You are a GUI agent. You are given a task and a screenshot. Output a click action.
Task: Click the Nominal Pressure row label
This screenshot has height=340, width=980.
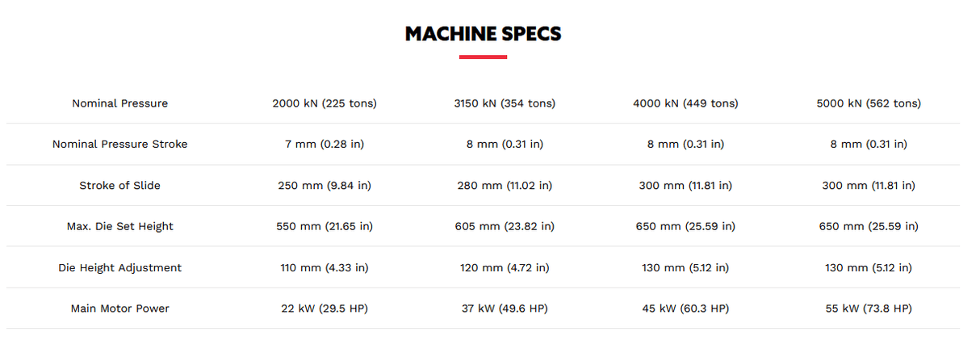coord(119,103)
